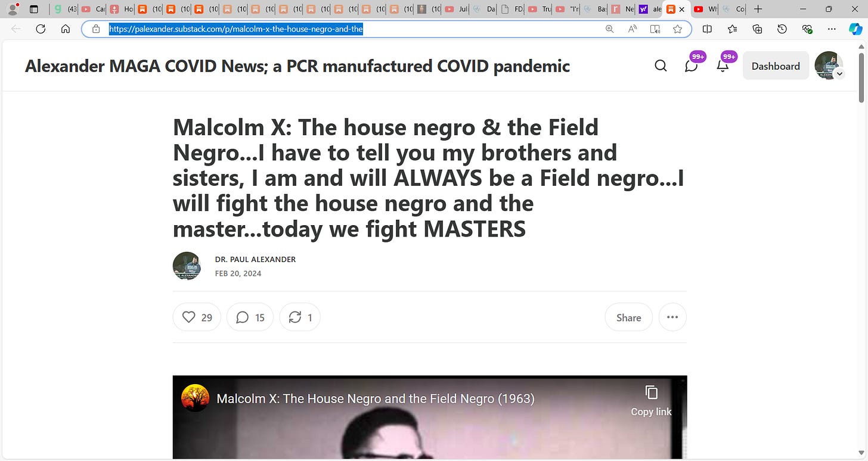Refresh the page in browser toolbar
This screenshot has width=868, height=461.
point(41,29)
